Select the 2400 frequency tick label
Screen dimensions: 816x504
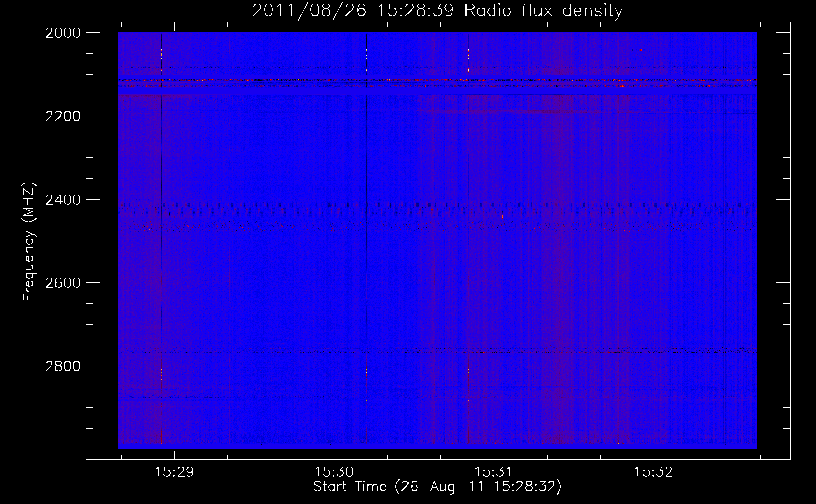[x=63, y=200]
